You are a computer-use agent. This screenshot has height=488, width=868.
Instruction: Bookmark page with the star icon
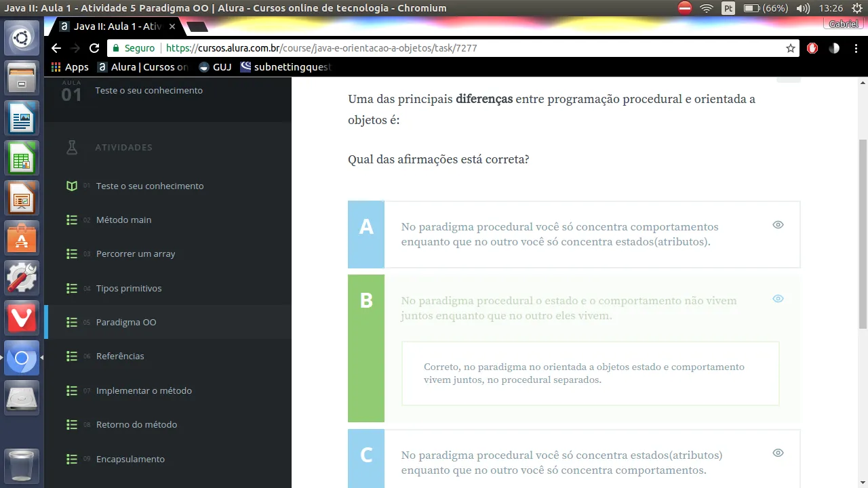coord(790,48)
